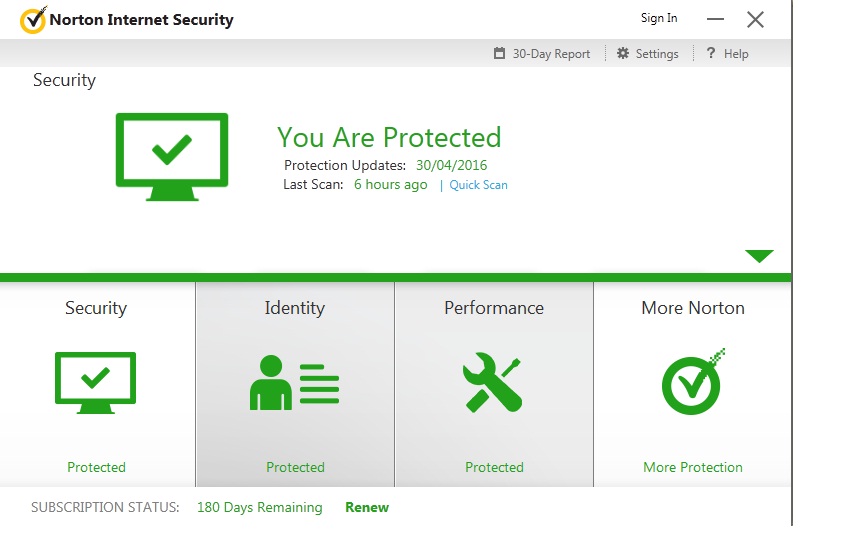Select the Performance wrench and screwdriver icon
Viewport: 864px width, 540px height.
(493, 382)
